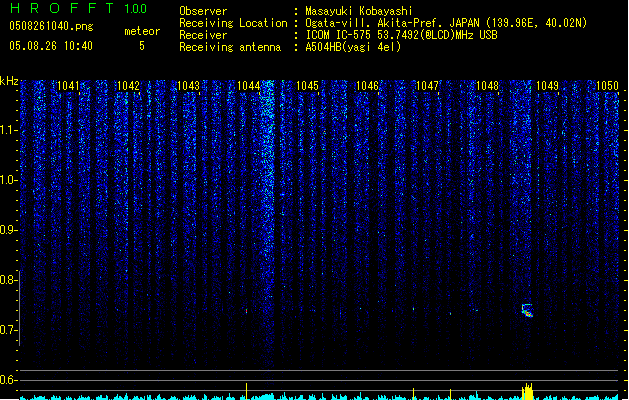The height and width of the screenshot is (400, 629).
Task: Click the Receiving Location label
Action: pos(233,23)
